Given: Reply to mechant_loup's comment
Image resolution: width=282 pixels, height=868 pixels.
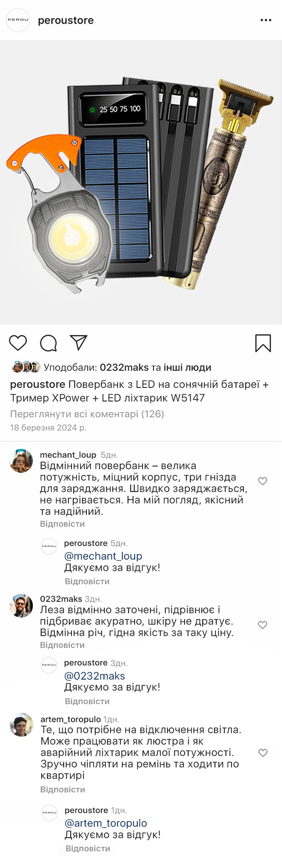Looking at the screenshot, I should pyautogui.click(x=62, y=524).
